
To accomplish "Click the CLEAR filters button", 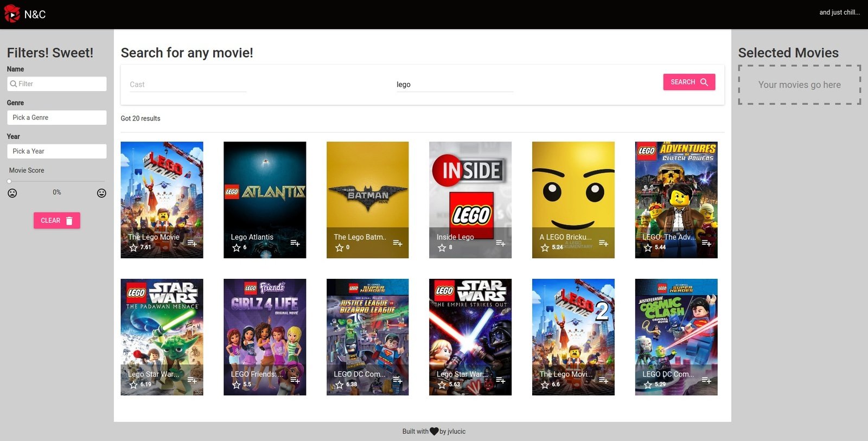I will (57, 220).
